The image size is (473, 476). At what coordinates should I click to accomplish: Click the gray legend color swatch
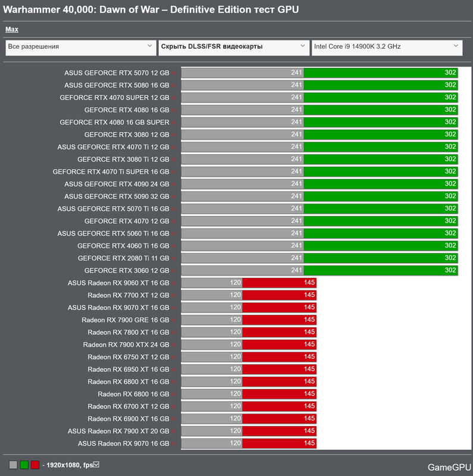tap(13, 465)
